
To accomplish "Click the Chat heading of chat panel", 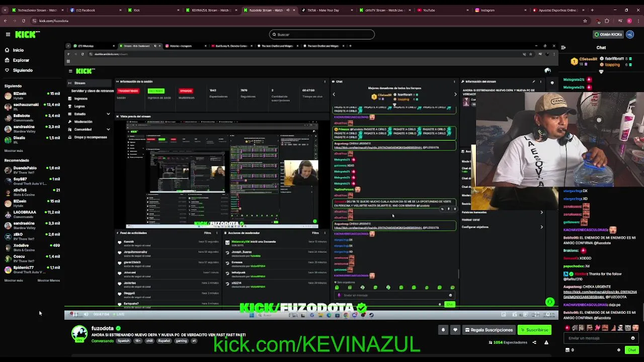I will pos(601,48).
